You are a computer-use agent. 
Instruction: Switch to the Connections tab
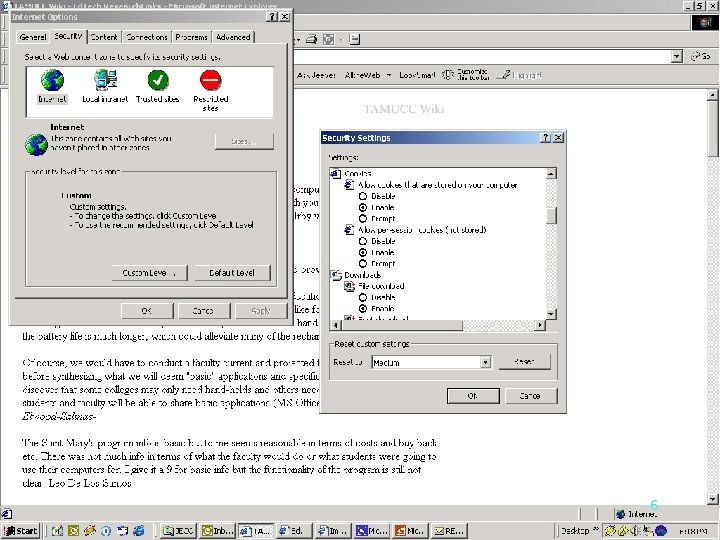pyautogui.click(x=146, y=37)
